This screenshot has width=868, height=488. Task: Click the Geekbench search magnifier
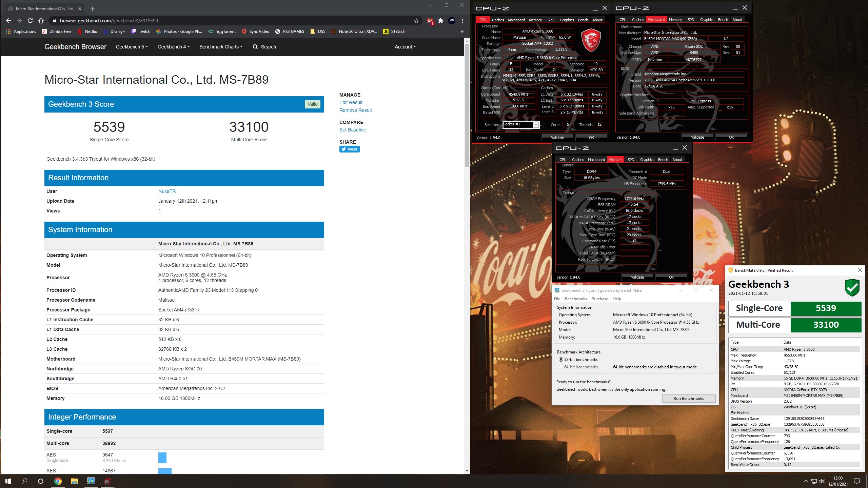point(255,47)
